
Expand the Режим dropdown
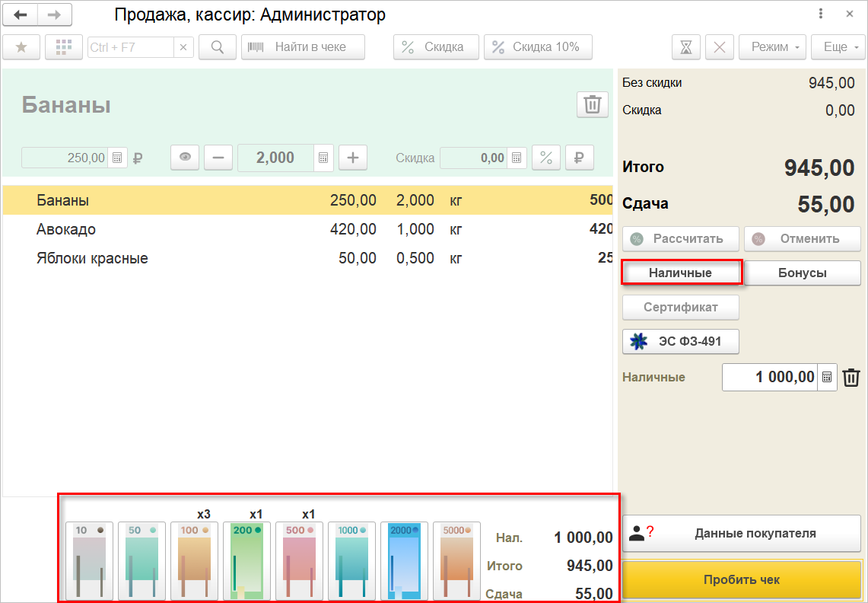[x=772, y=47]
